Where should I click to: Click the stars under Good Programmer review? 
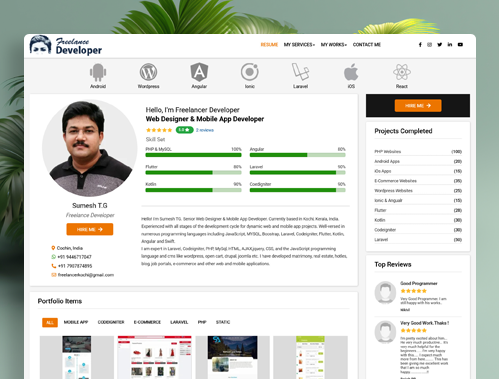(413, 291)
